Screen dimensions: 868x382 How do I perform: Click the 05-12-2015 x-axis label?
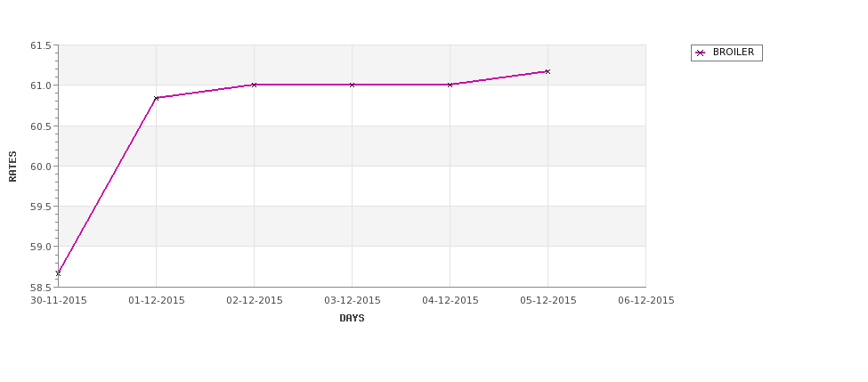pos(548,301)
